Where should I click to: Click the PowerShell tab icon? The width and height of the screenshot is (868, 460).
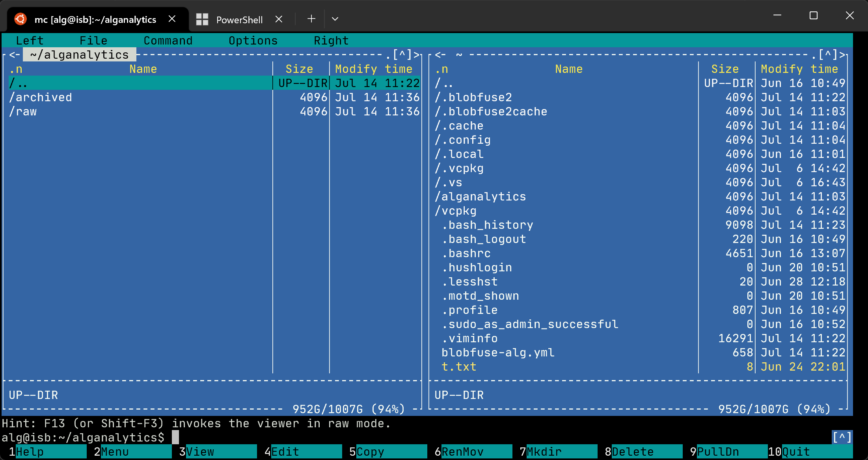(x=202, y=19)
